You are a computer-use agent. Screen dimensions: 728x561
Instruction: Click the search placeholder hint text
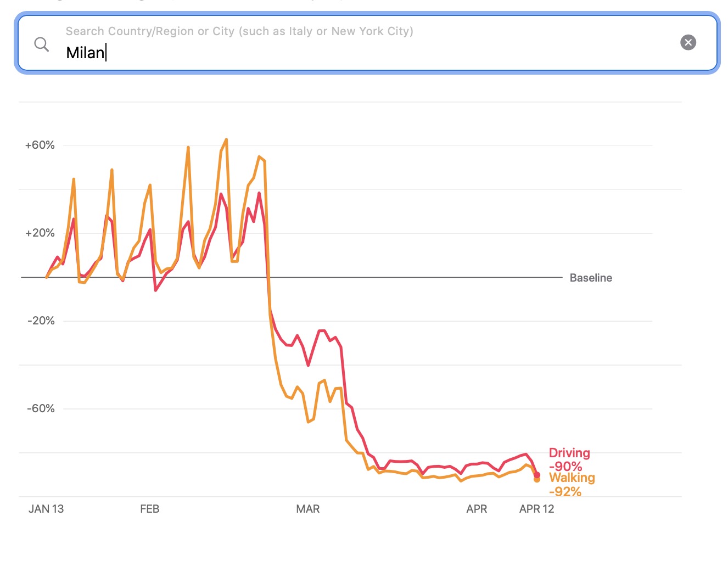click(x=239, y=31)
